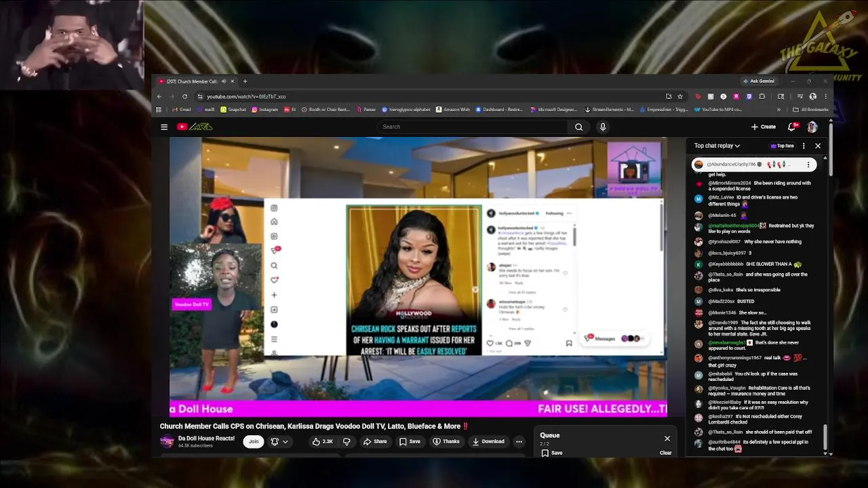Screen dimensions: 868x488
Task: Open the All Bookmarks folder
Action: click(x=810, y=109)
